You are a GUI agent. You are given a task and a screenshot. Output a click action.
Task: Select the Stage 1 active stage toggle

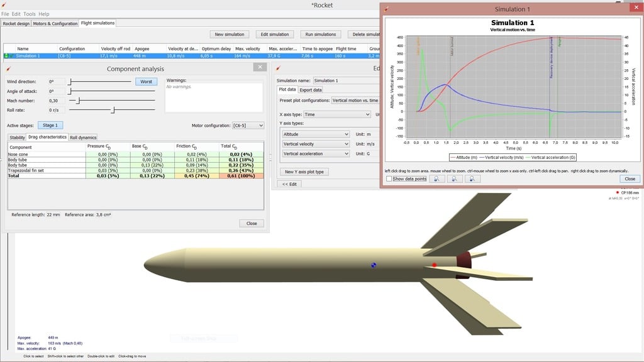tap(52, 125)
